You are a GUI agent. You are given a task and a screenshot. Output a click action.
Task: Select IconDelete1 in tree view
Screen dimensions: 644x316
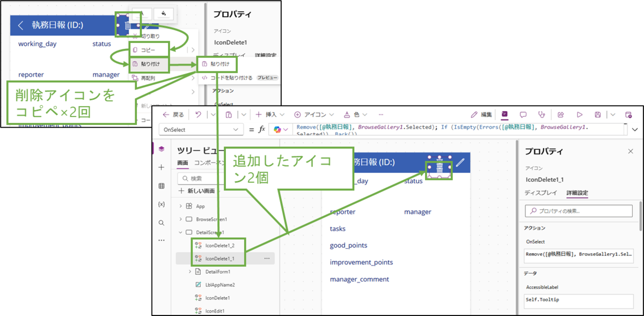click(217, 298)
